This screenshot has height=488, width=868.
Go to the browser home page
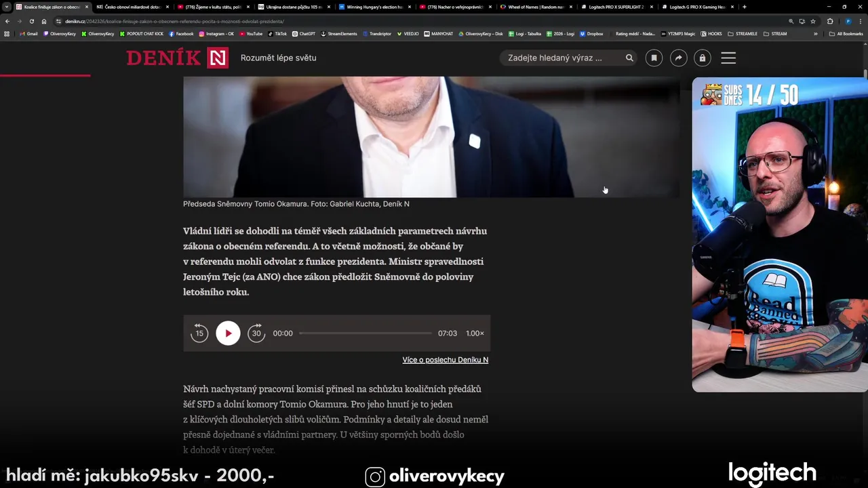click(44, 21)
